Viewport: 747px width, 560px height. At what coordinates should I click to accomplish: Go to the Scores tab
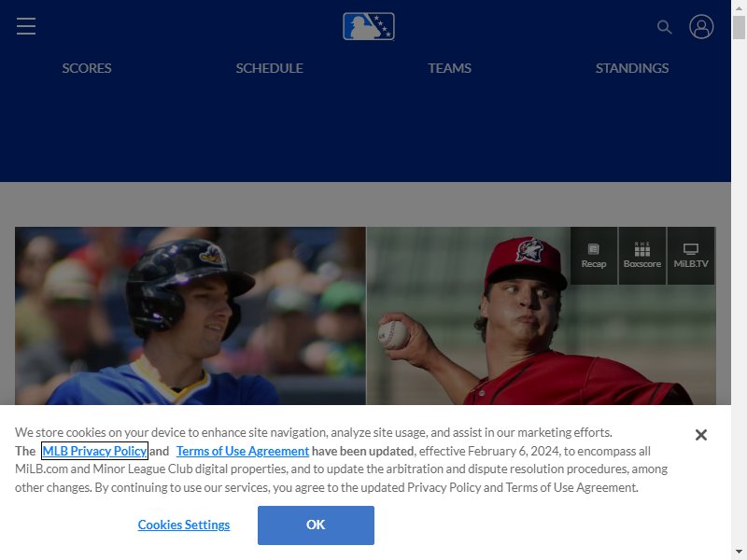pos(87,68)
